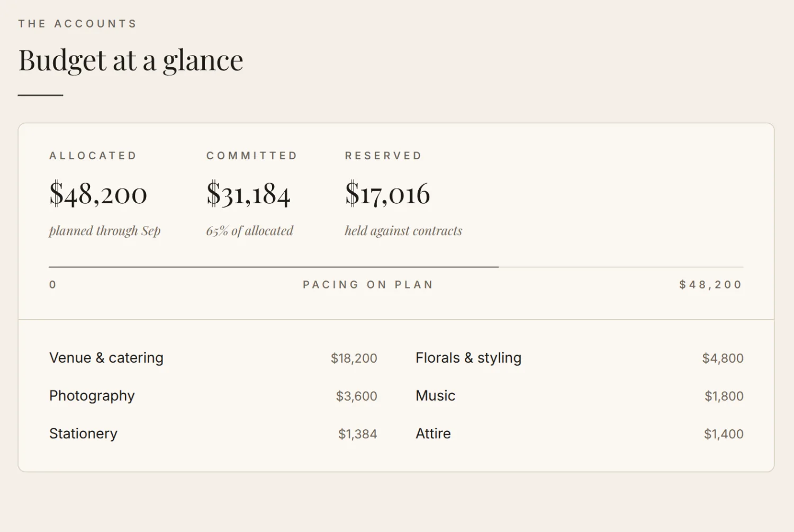This screenshot has height=532, width=794.
Task: Open the Attire category
Action: [580, 434]
